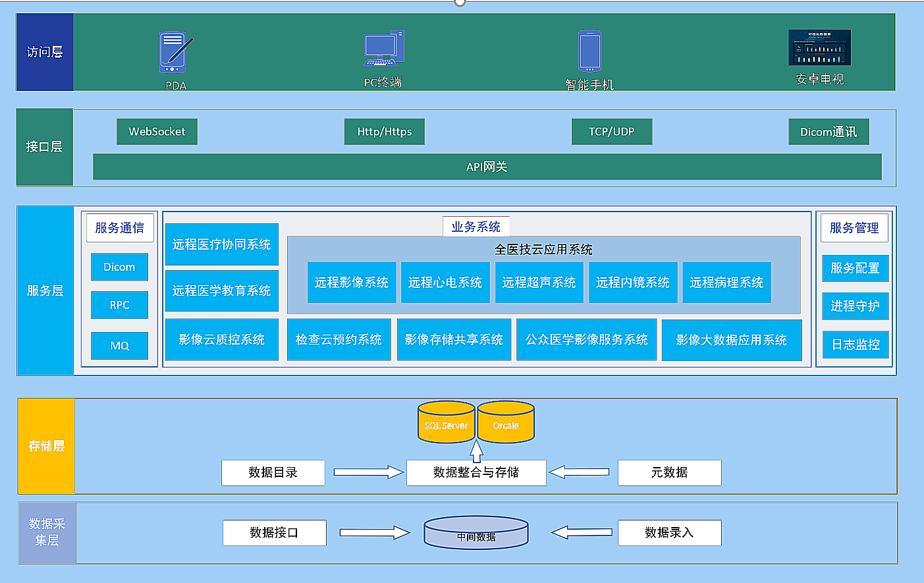Click the arrow pointing to SQL Server
This screenshot has width=924, height=583.
476,451
